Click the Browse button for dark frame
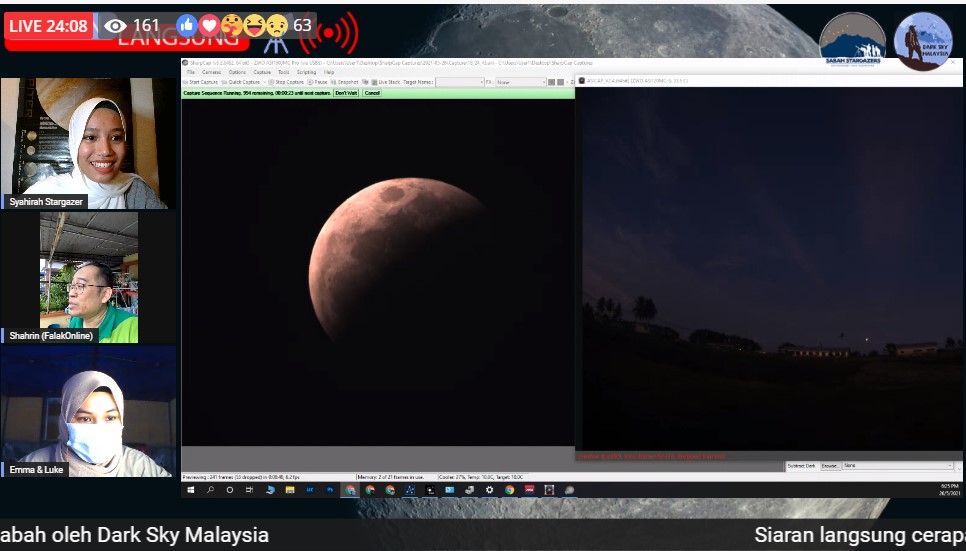Image resolution: width=966 pixels, height=551 pixels. [x=830, y=465]
